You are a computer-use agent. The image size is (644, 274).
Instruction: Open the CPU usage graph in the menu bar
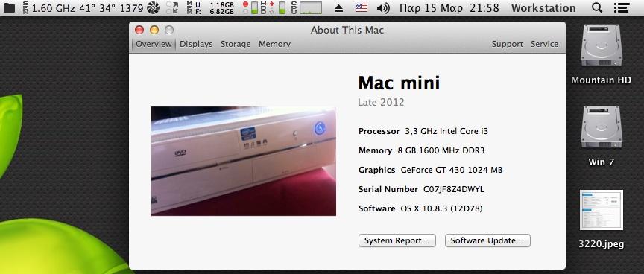306,7
